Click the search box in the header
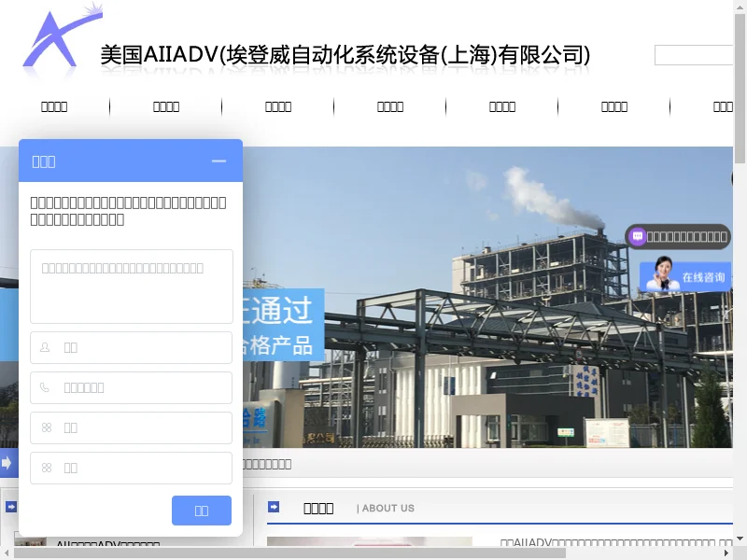 pyautogui.click(x=694, y=55)
